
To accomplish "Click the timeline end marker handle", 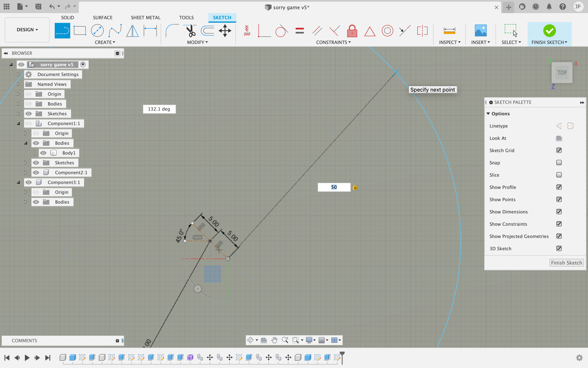I will [342, 354].
